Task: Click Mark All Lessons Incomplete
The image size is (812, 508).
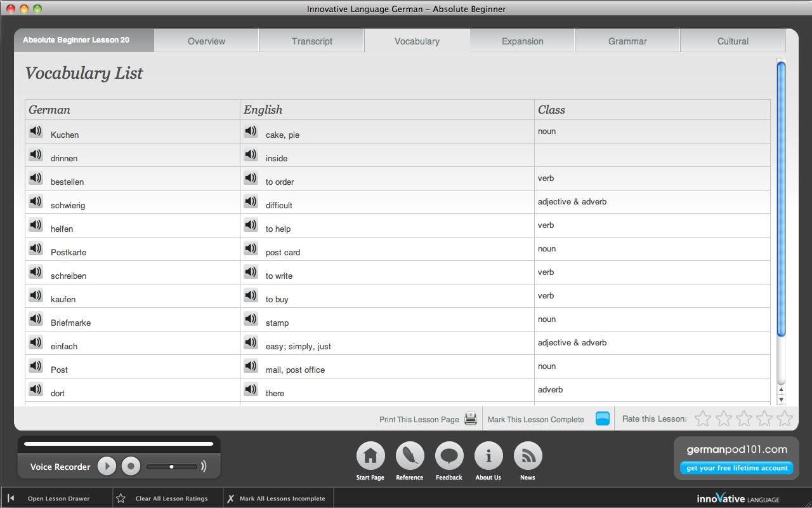Action: pos(282,498)
